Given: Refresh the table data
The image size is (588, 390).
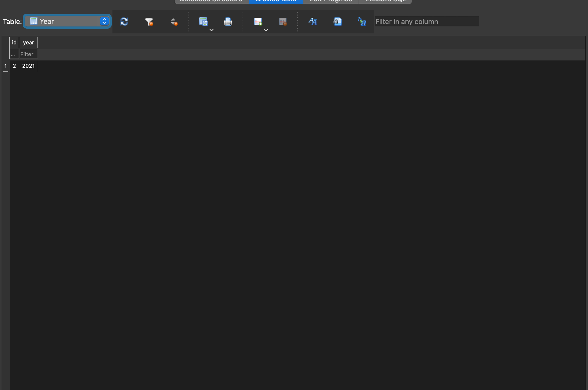Looking at the screenshot, I should coord(124,21).
